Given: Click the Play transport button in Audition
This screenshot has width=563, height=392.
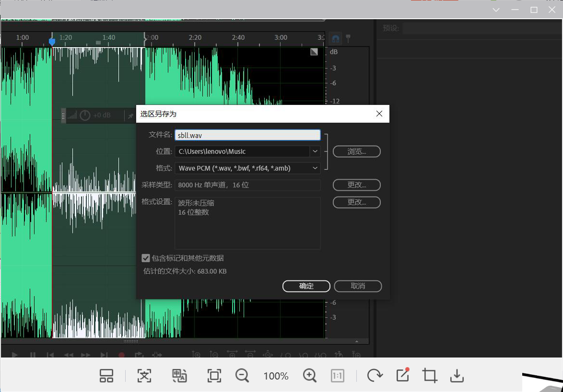Looking at the screenshot, I should [x=15, y=355].
